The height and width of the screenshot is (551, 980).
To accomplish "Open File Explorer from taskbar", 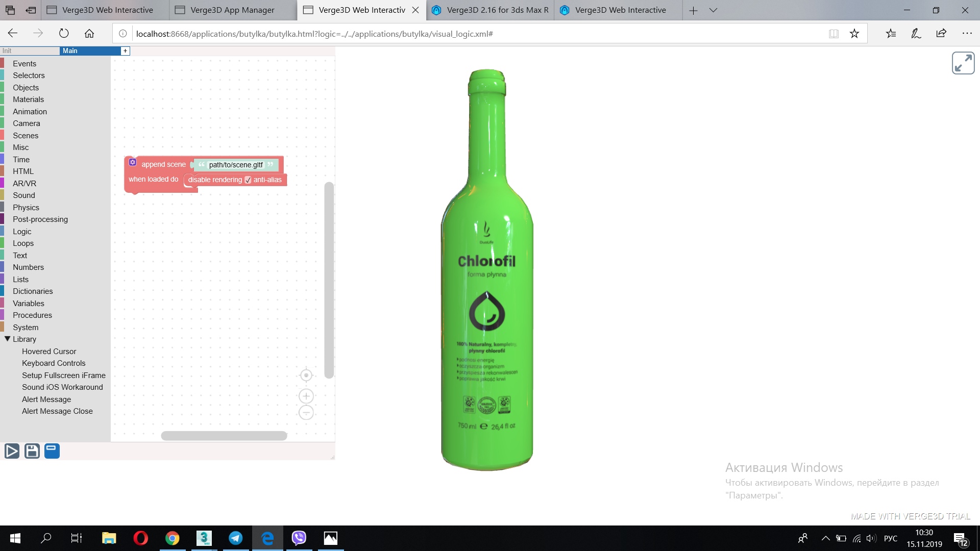I will pyautogui.click(x=109, y=538).
